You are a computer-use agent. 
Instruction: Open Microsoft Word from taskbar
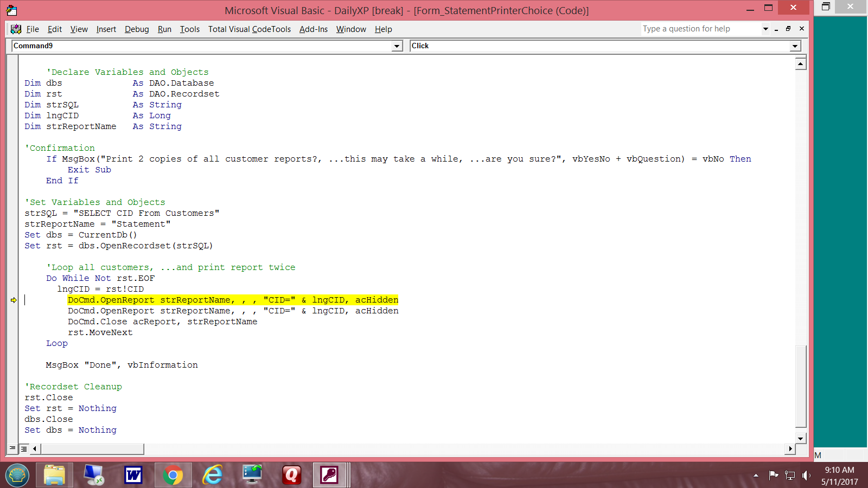[x=133, y=475]
